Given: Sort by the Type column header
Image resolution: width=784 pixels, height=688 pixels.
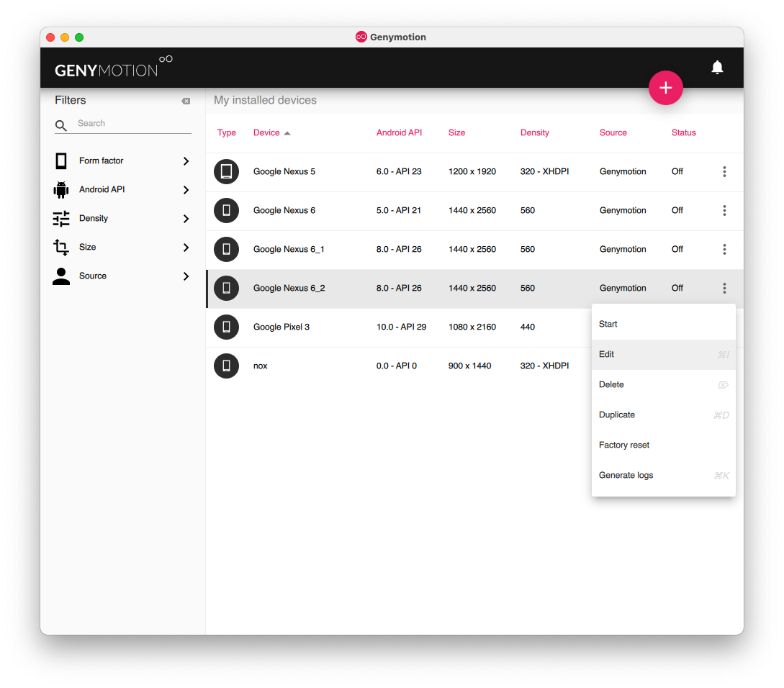Looking at the screenshot, I should click(x=227, y=132).
